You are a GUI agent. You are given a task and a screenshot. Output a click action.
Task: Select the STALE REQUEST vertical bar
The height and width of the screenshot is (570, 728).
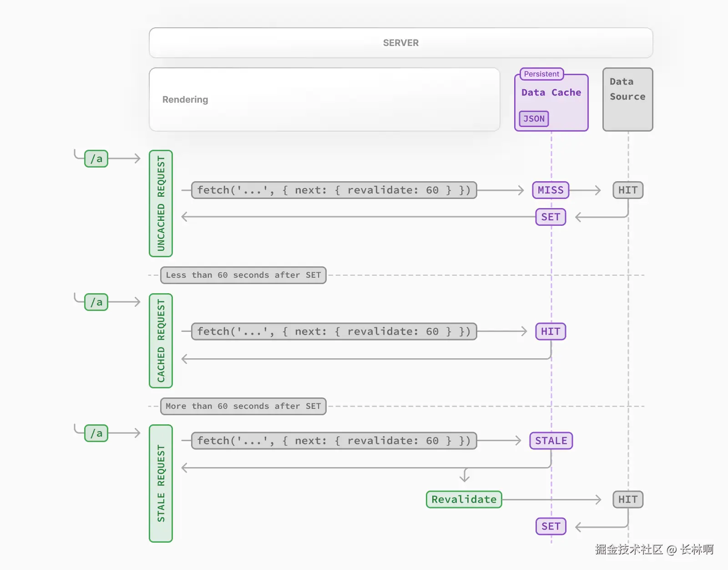[161, 483]
